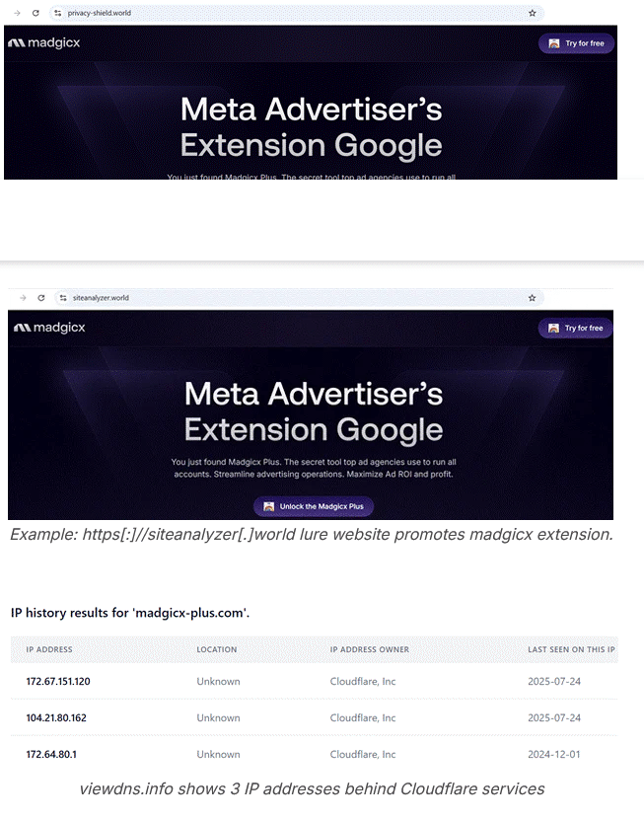This screenshot has width=644, height=821.
Task: Click forward arrow in siteanalyzer.world browser
Action: [23, 297]
